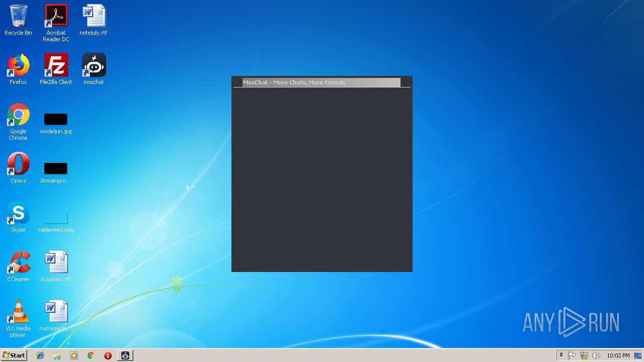Image resolution: width=644 pixels, height=362 pixels.
Task: Open the Windows Start menu
Action: pos(14,355)
